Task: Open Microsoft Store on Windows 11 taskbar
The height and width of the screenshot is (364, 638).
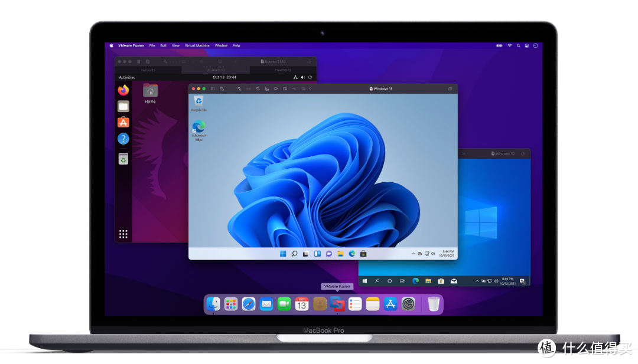Action: 363,254
